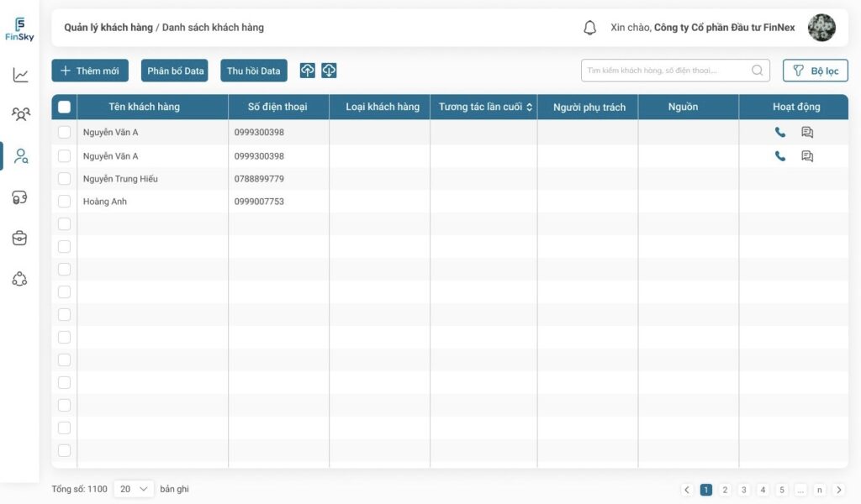Go to the previous page arrow
This screenshot has height=504, width=861.
coord(687,490)
